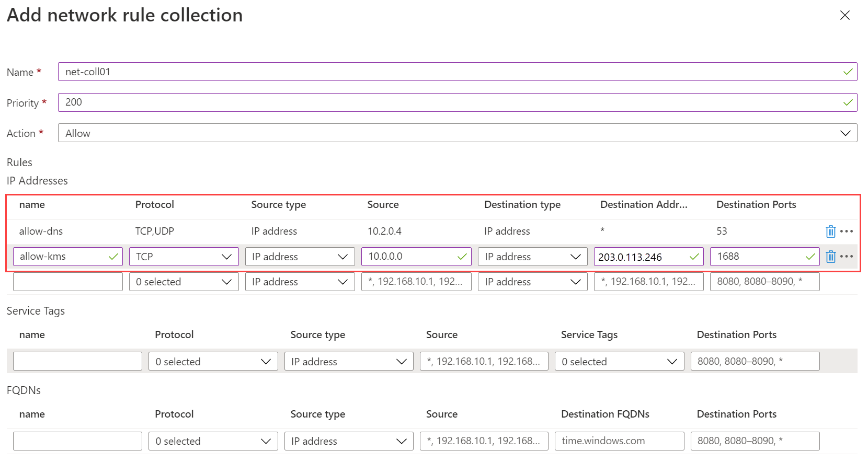Open the protocol dropdown in new IP Addresses row
This screenshot has width=868, height=474.
(x=184, y=282)
